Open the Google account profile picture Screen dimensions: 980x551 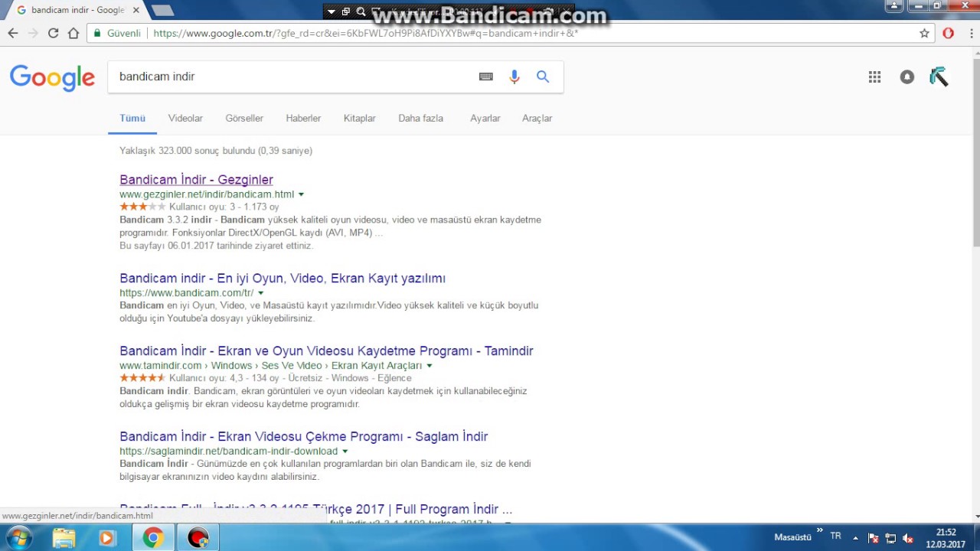[x=939, y=77]
